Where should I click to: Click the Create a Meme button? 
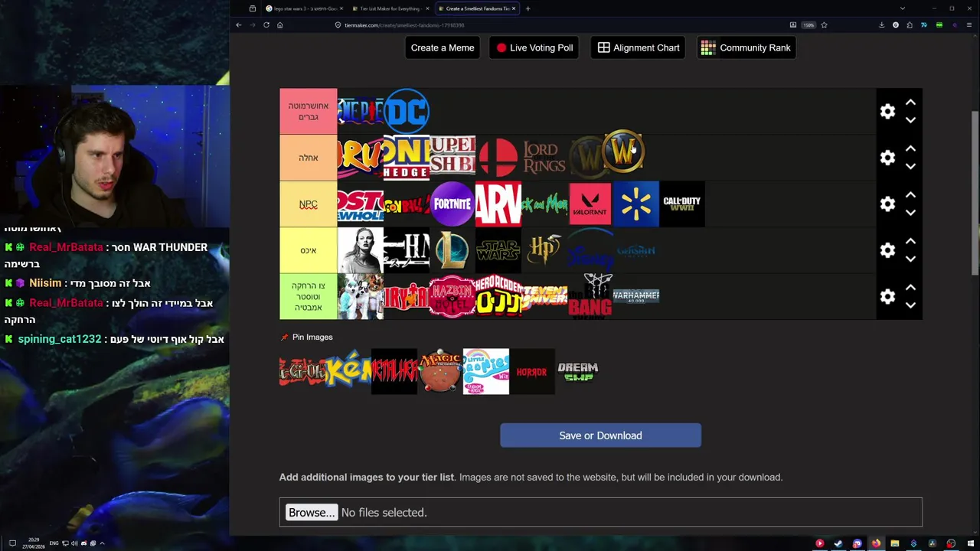click(x=443, y=47)
